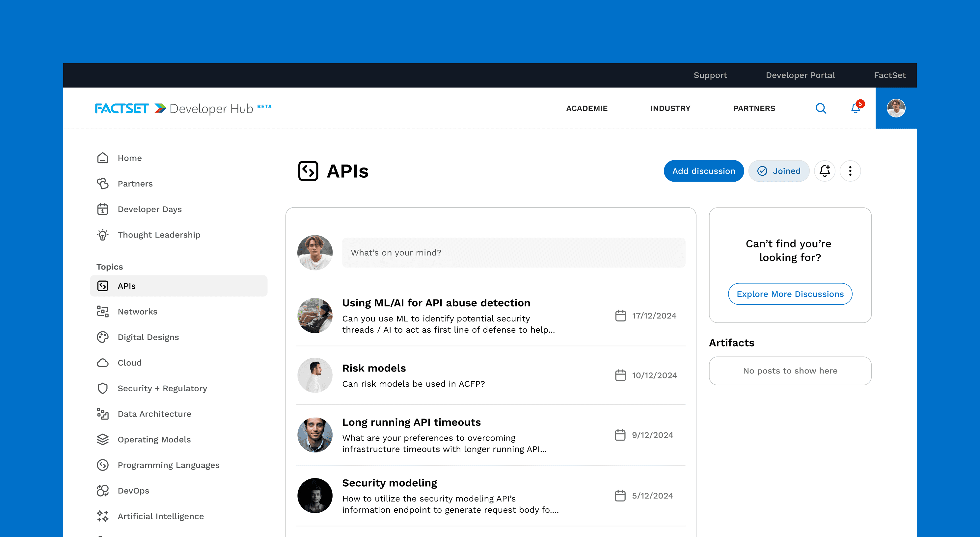Click the Programming Languages topic icon

click(103, 465)
